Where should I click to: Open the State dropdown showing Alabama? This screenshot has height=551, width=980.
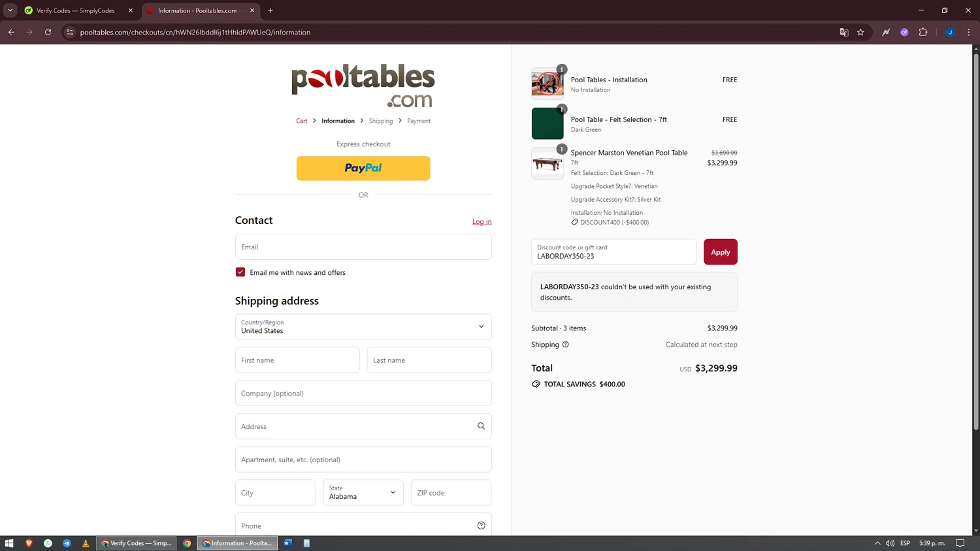[x=363, y=492]
